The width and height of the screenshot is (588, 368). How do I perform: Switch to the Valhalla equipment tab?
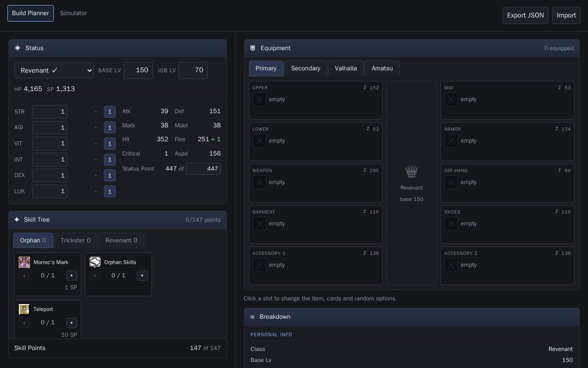coord(346,69)
